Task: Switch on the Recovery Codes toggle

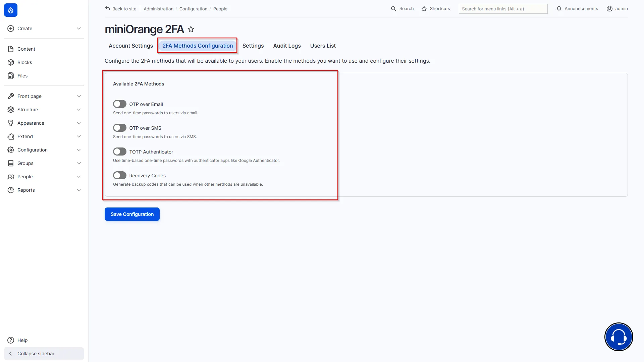Action: coord(119,176)
